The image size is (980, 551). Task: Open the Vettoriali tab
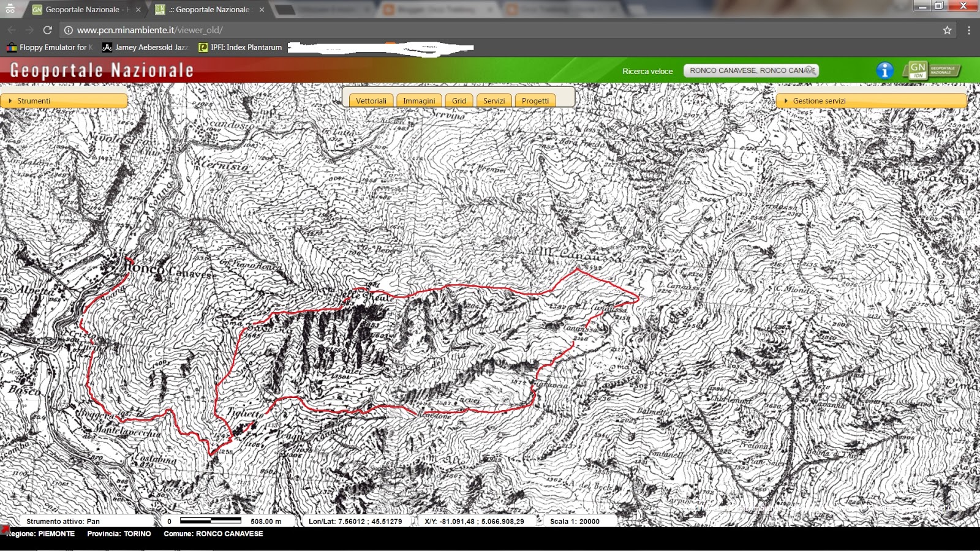pos(371,101)
